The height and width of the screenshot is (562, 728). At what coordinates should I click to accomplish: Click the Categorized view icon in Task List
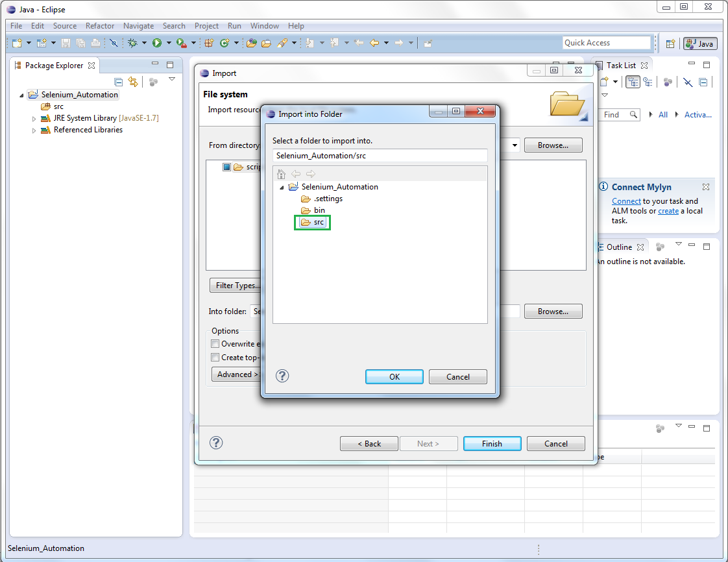(633, 82)
